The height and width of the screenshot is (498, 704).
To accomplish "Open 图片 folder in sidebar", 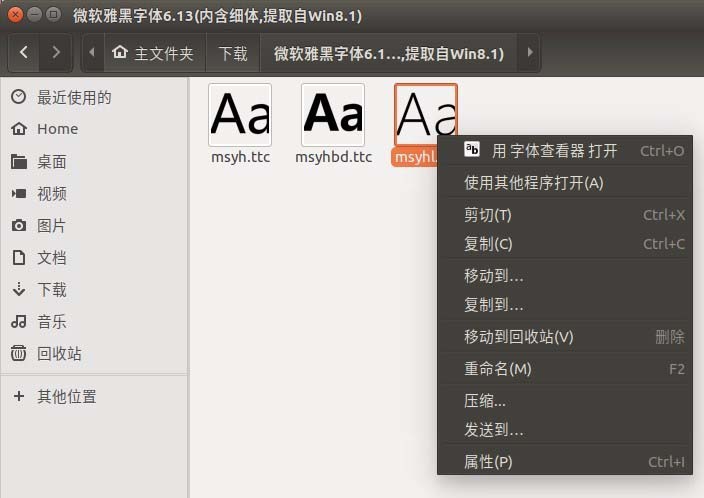I will pyautogui.click(x=94, y=225).
